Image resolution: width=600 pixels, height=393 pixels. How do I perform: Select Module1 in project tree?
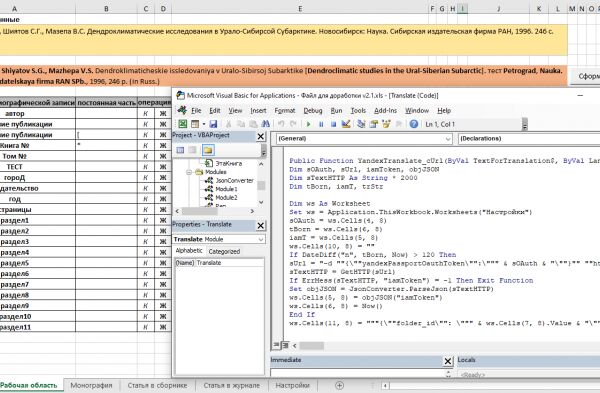click(x=226, y=189)
